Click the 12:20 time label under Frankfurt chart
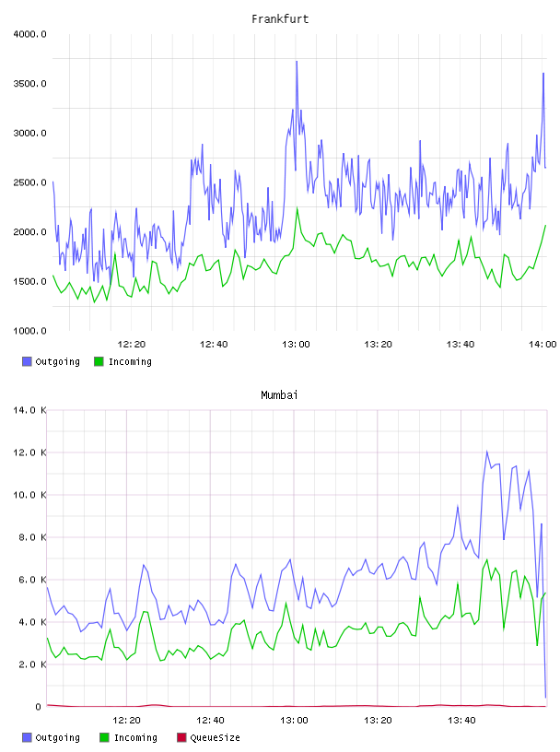 pos(132,344)
